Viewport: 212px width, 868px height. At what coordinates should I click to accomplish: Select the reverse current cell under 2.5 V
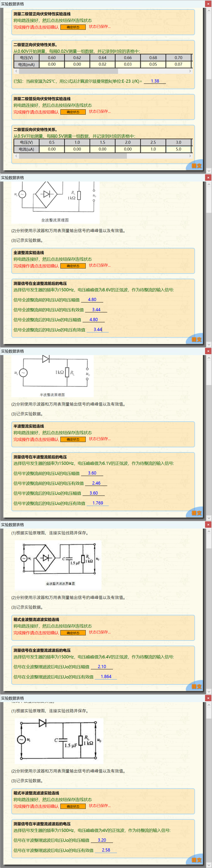(x=153, y=149)
